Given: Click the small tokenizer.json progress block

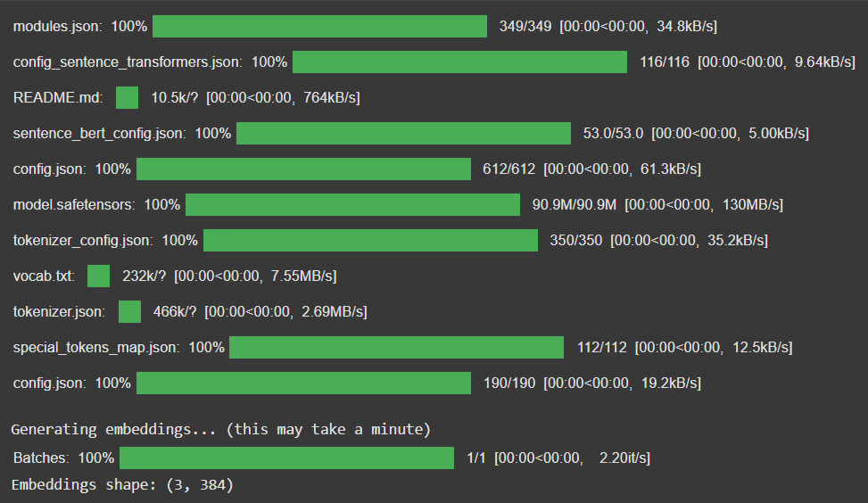Looking at the screenshot, I should (130, 311).
